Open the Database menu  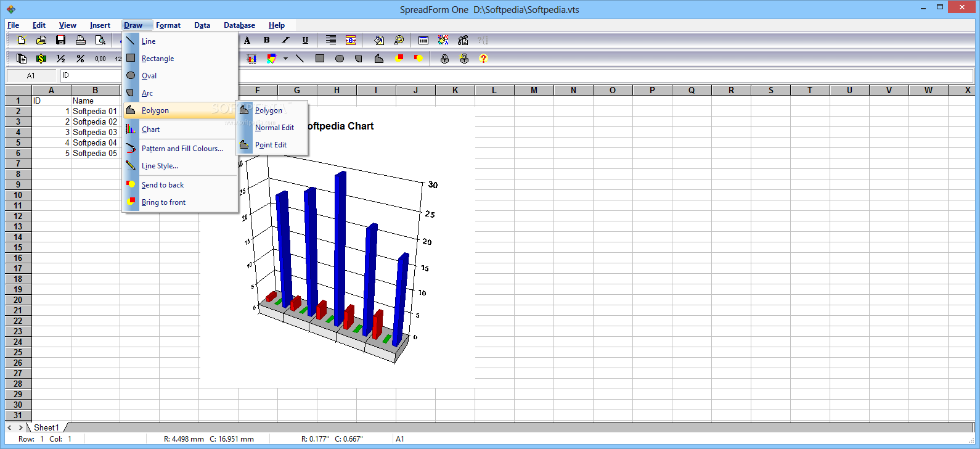pos(239,25)
